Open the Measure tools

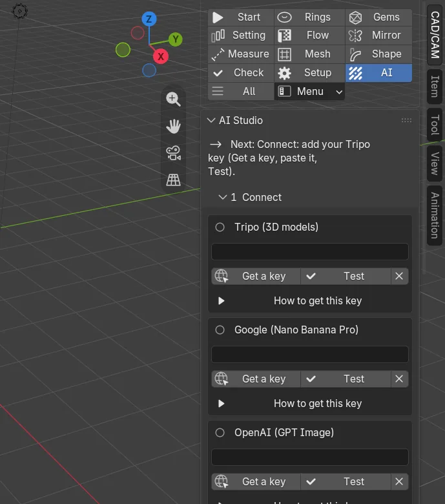pos(241,54)
